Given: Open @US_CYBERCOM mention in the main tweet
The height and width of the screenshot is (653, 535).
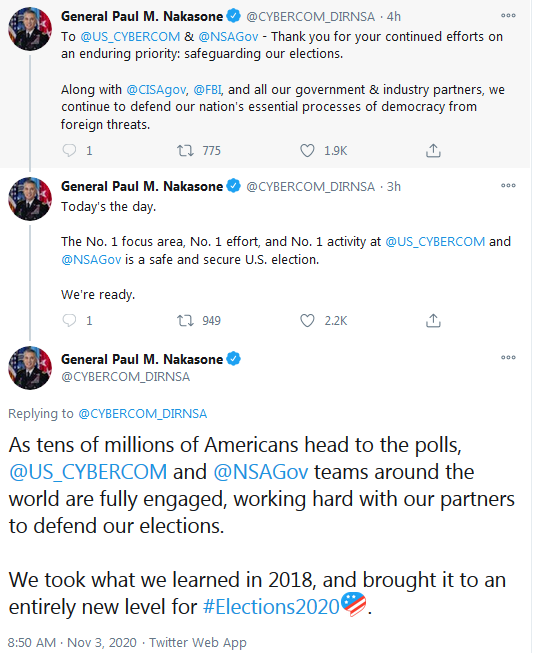Looking at the screenshot, I should 88,472.
